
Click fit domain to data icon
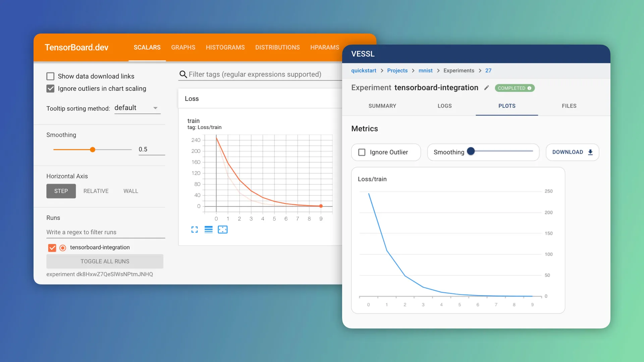(x=223, y=230)
